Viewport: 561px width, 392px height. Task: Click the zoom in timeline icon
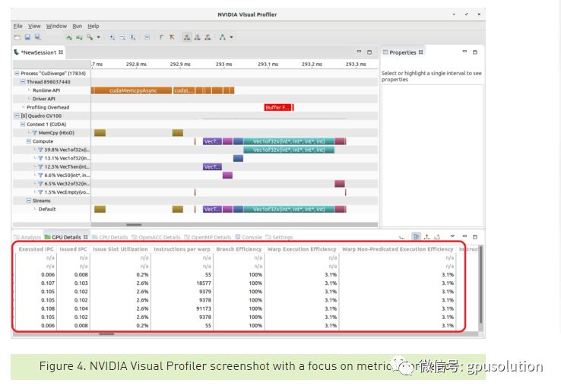click(x=112, y=37)
